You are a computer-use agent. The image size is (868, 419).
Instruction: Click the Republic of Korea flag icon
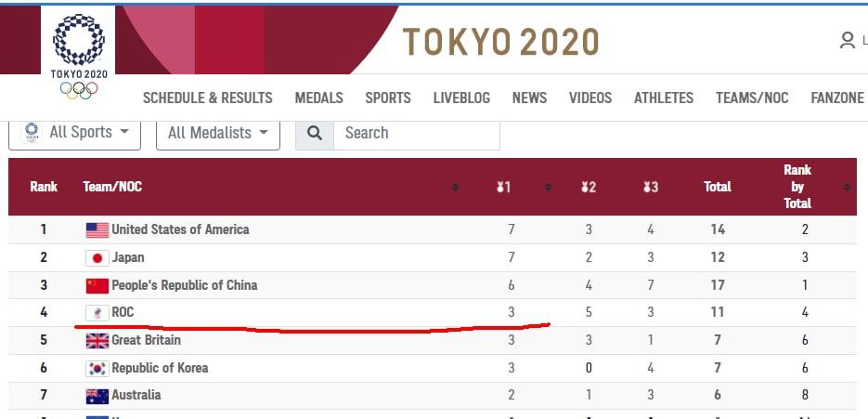(x=97, y=368)
